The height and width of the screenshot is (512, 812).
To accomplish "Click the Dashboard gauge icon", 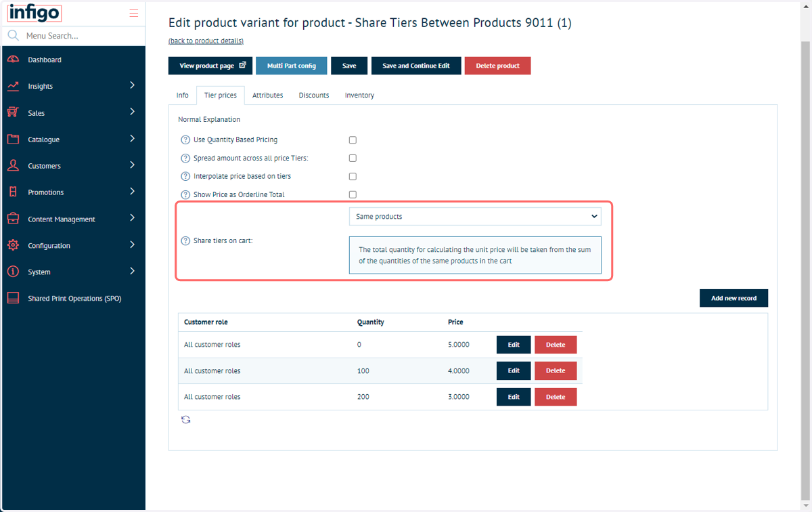I will [x=14, y=60].
